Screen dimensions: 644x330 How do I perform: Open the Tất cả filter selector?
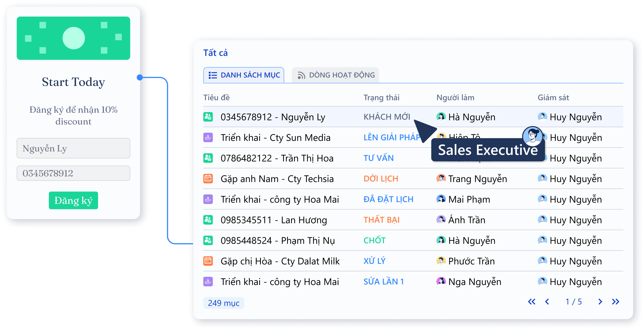coord(215,53)
